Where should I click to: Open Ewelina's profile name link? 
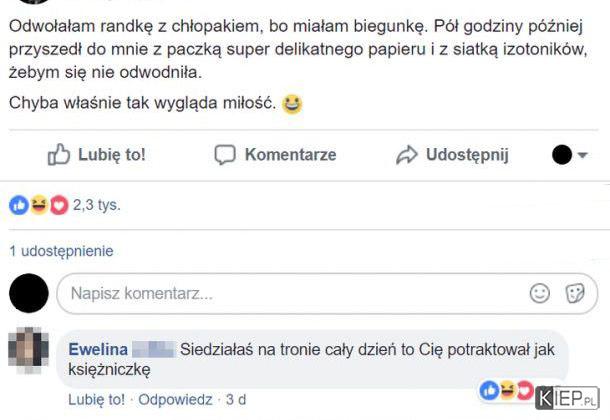tap(98, 349)
